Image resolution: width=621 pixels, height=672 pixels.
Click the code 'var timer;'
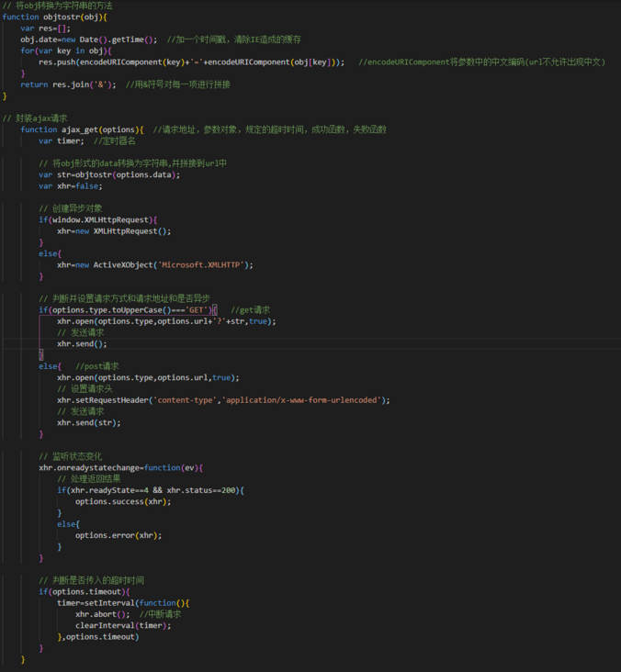pyautogui.click(x=62, y=141)
